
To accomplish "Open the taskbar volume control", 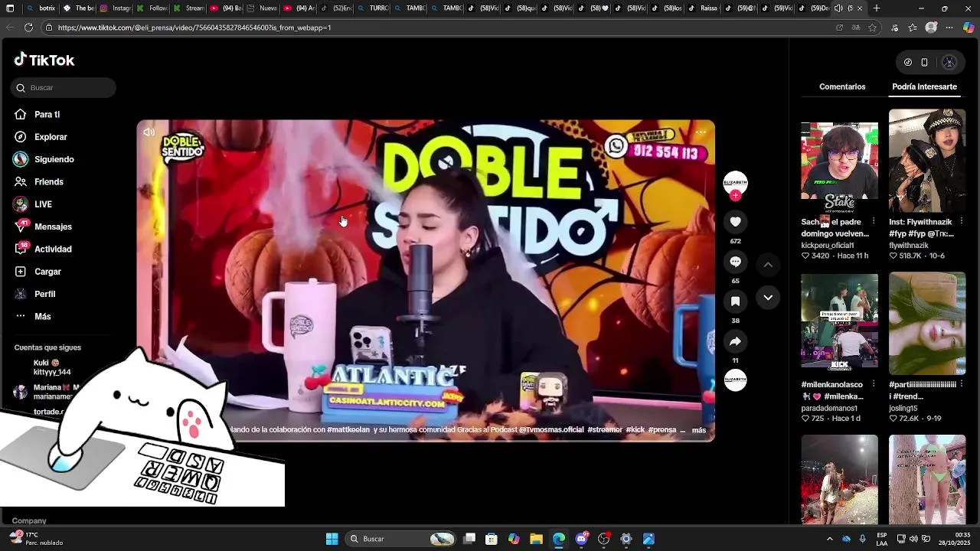I will pyautogui.click(x=914, y=539).
